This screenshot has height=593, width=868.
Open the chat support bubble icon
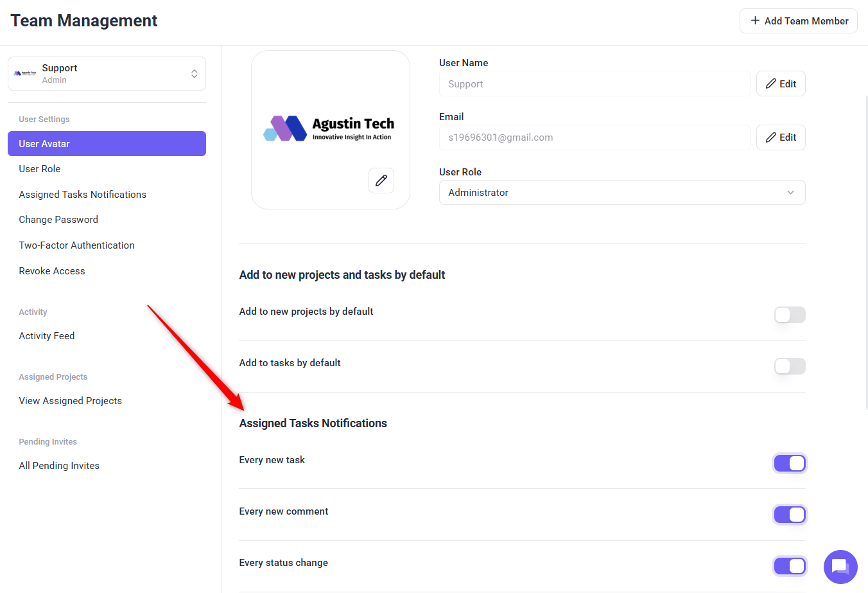pos(840,567)
